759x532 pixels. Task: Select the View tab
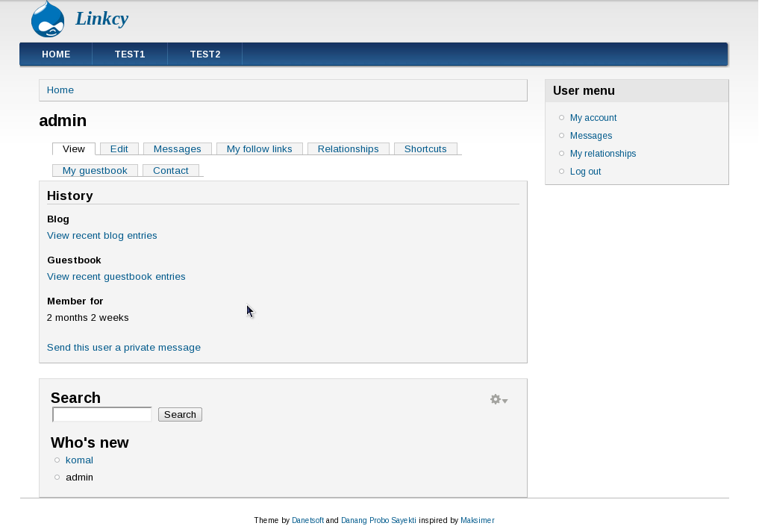pos(74,148)
